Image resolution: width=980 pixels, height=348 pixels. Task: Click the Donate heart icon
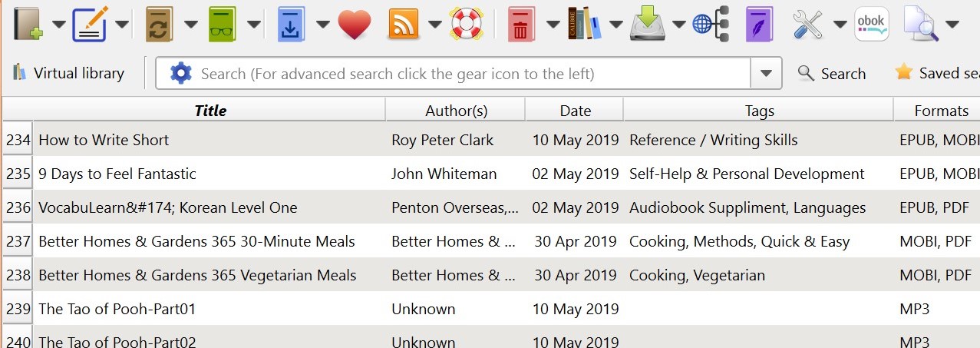click(354, 25)
